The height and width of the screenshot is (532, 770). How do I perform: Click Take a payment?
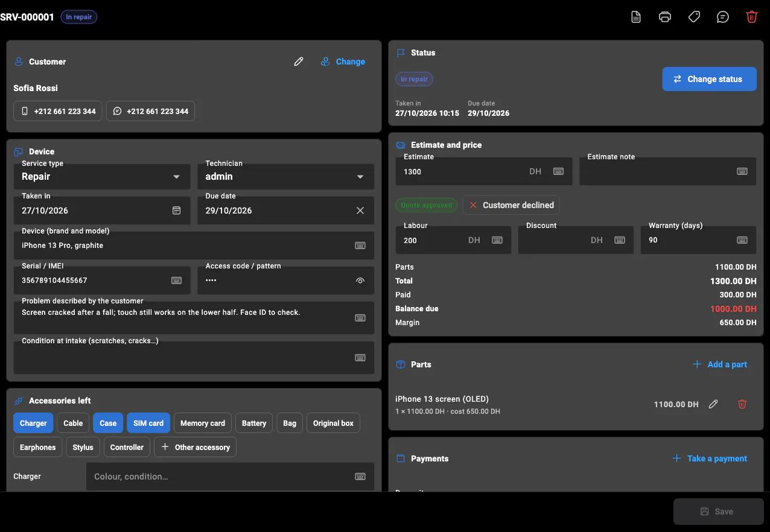point(710,458)
